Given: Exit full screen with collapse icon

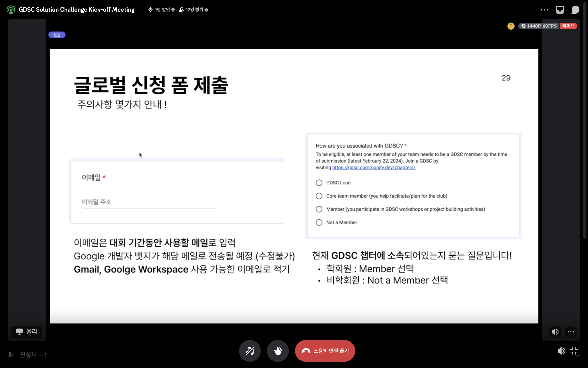Looking at the screenshot, I should [574, 351].
